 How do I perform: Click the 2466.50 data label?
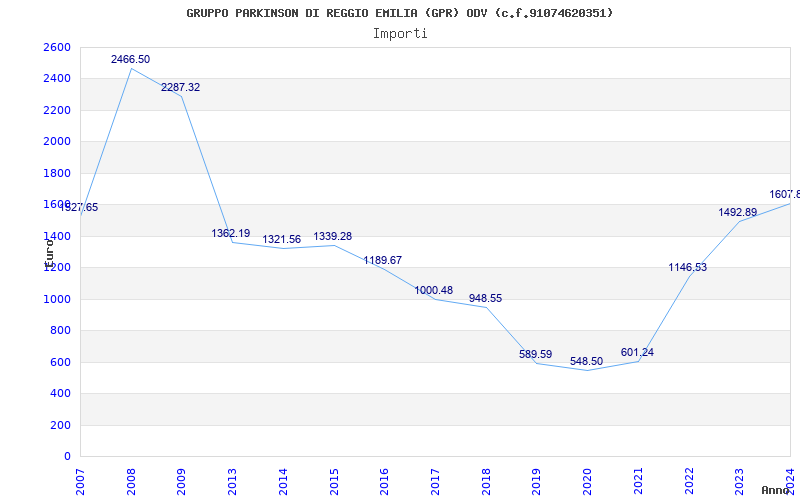click(131, 59)
